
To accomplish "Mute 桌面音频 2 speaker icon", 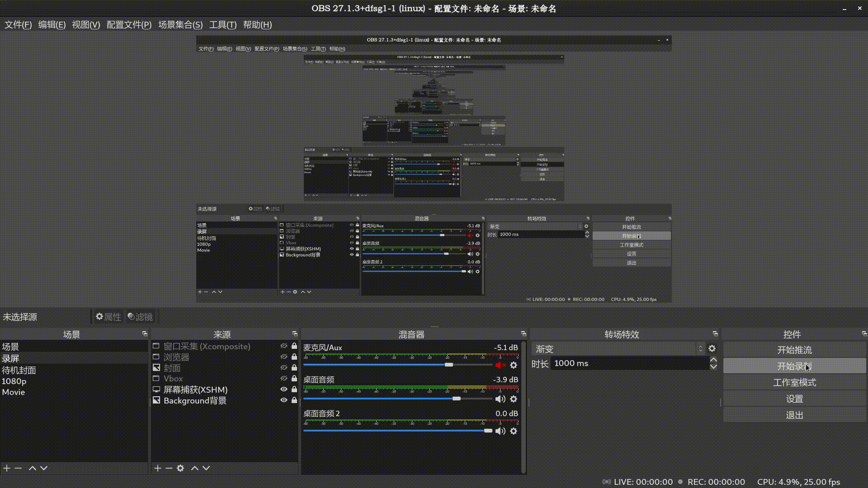I will [500, 431].
